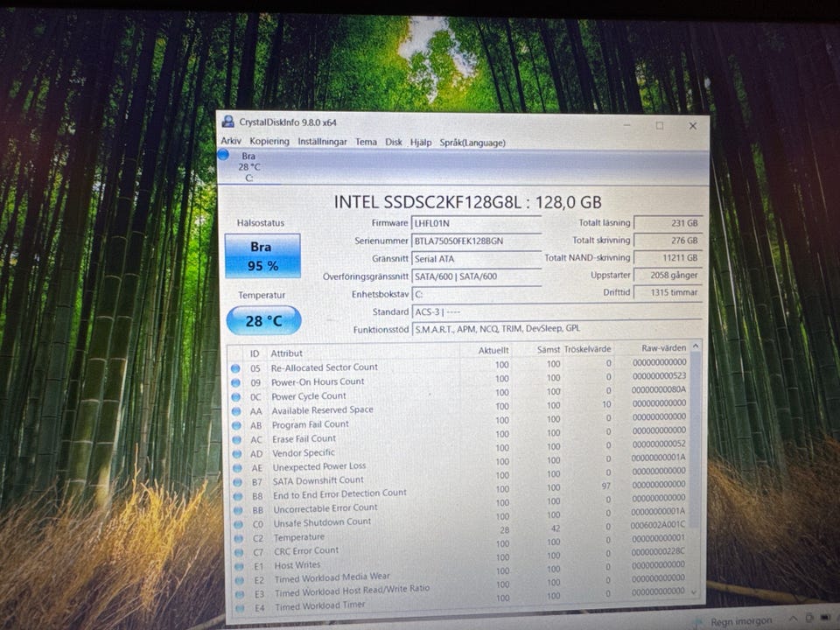840x630 pixels.
Task: Open the Inställningar menu
Action: (322, 142)
